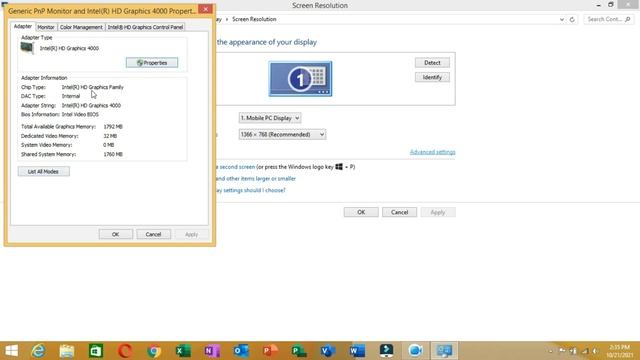
Task: Click Apply in the adapter properties dialog
Action: (x=191, y=234)
